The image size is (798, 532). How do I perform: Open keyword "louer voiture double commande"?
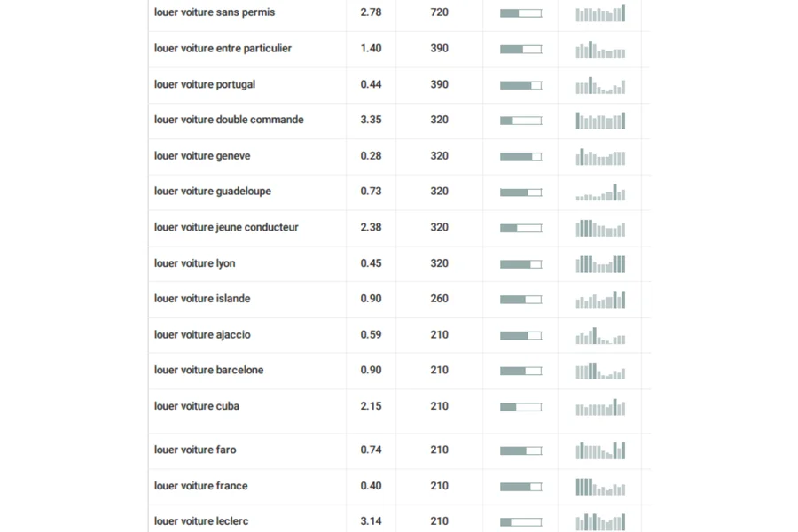coord(229,120)
